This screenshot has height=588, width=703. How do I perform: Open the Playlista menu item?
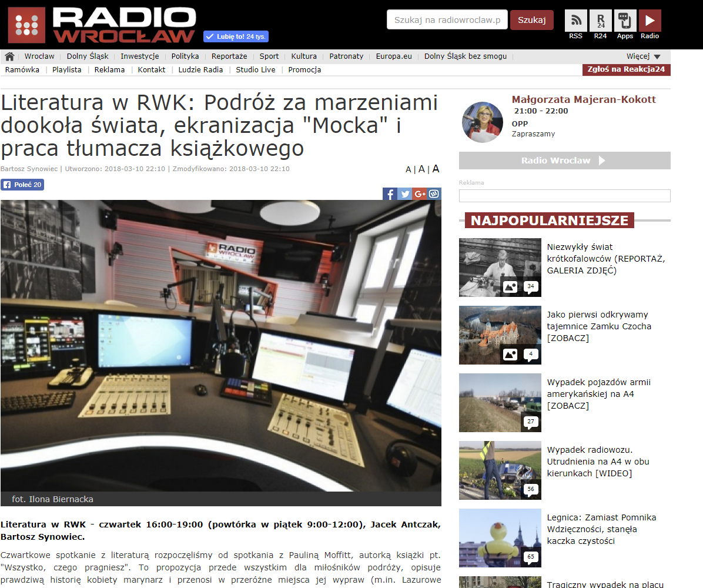pos(66,69)
